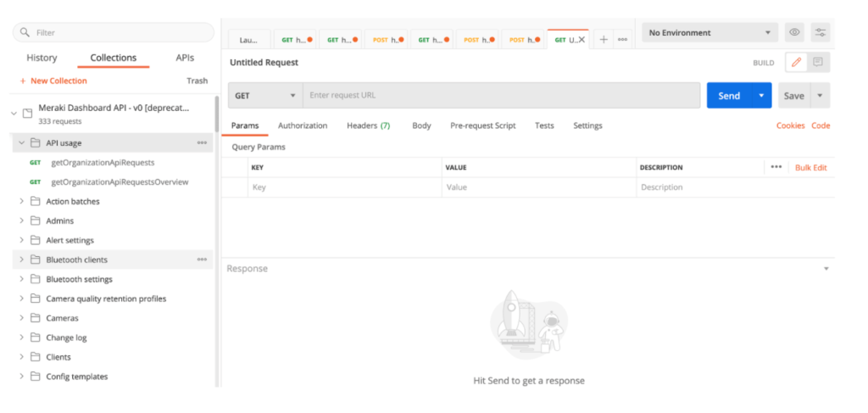Click New Collection link
This screenshot has width=868, height=413.
pyautogui.click(x=58, y=81)
